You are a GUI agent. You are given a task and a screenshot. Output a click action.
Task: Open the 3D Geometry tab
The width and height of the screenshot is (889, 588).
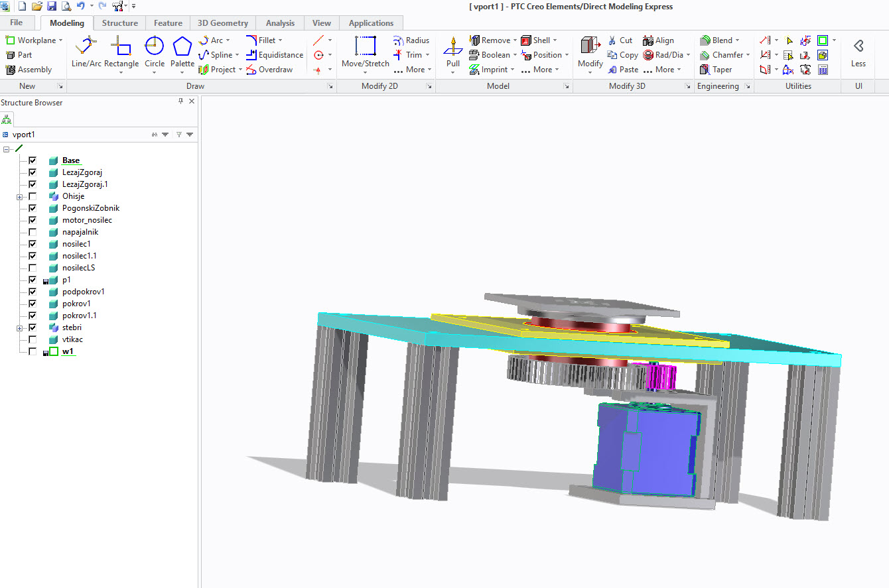coord(223,23)
